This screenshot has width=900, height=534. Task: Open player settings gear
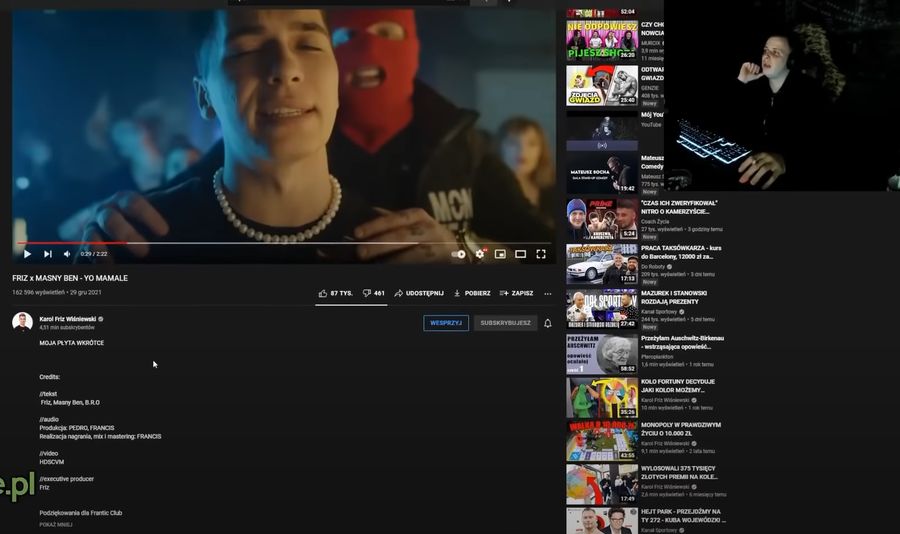(480, 254)
